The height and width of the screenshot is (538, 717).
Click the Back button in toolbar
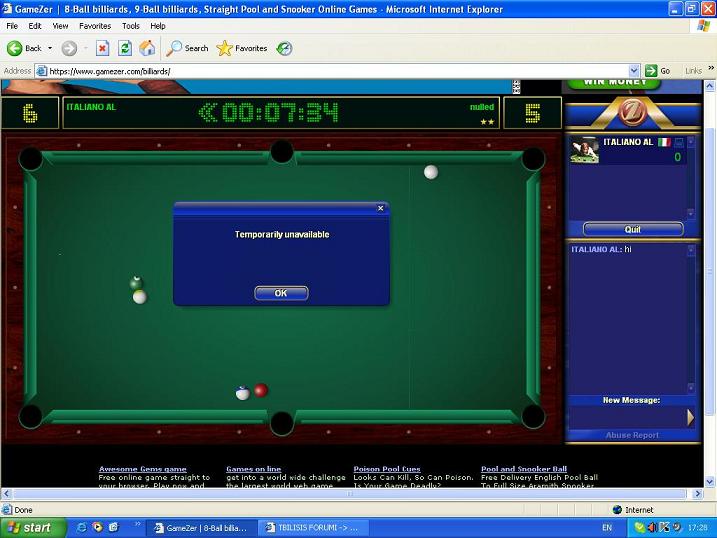[x=24, y=48]
